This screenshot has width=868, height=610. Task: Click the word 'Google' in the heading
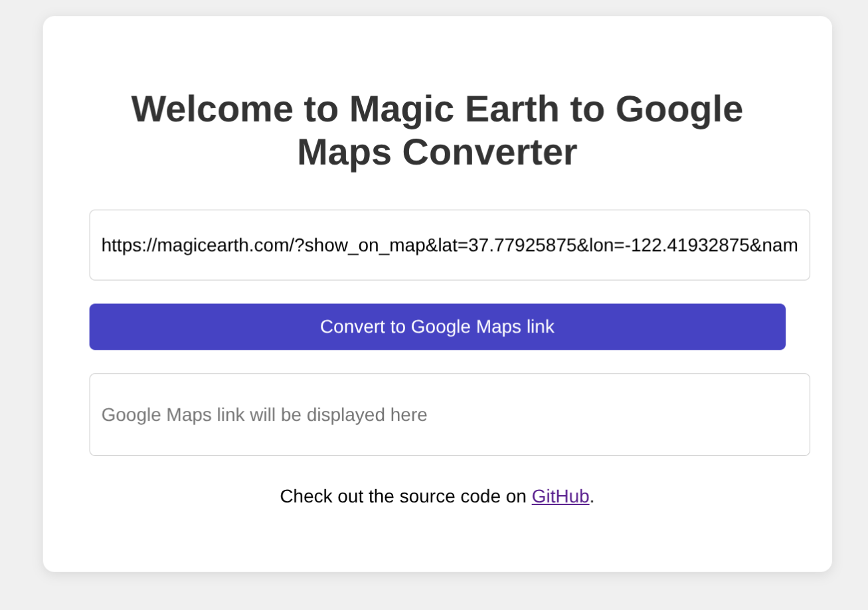click(679, 109)
